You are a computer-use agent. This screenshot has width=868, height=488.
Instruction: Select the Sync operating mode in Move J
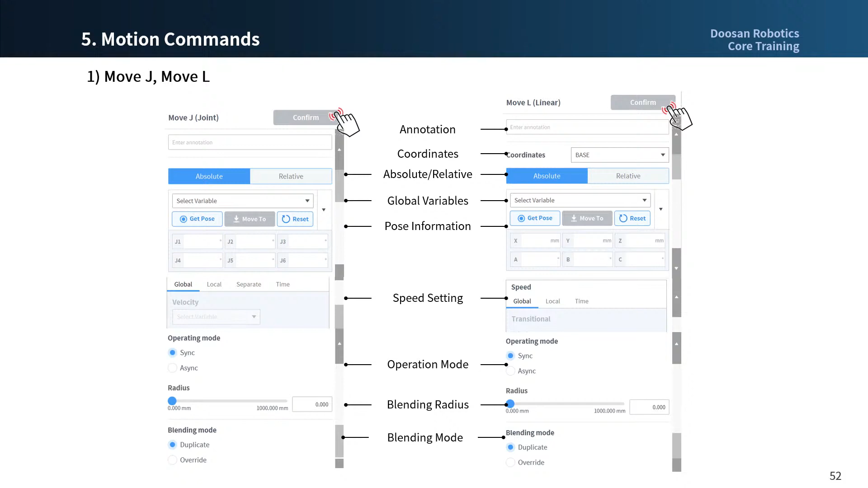tap(172, 352)
